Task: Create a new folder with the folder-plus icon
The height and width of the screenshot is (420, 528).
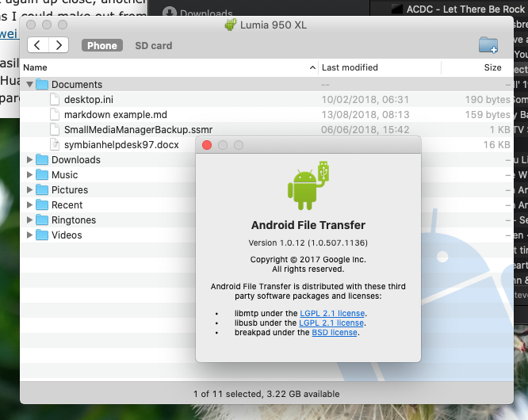Action: pyautogui.click(x=488, y=45)
